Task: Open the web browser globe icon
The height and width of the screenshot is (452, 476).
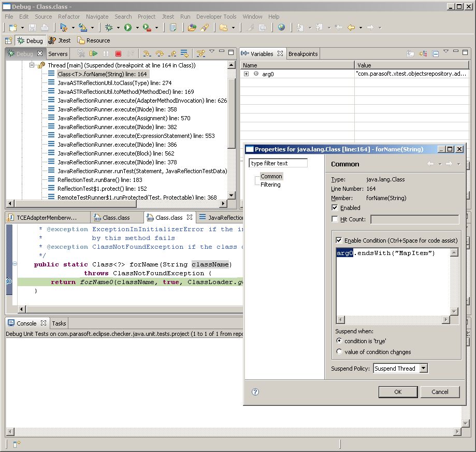Action: pyautogui.click(x=281, y=27)
